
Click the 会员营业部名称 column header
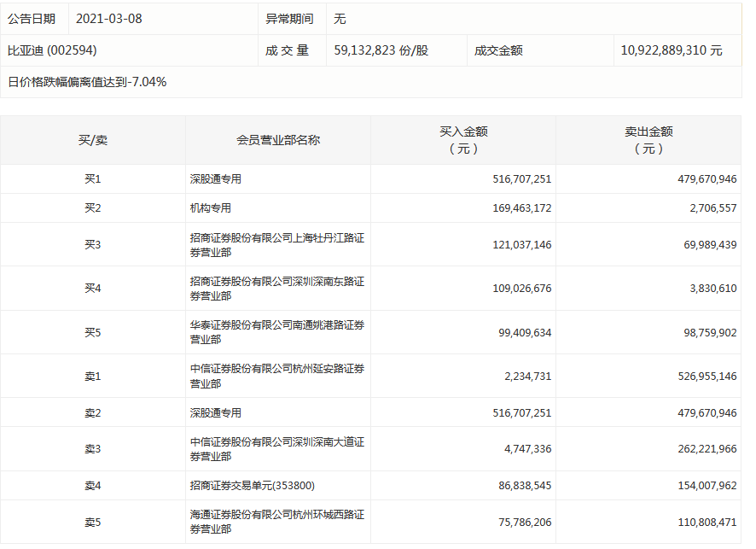pos(277,140)
